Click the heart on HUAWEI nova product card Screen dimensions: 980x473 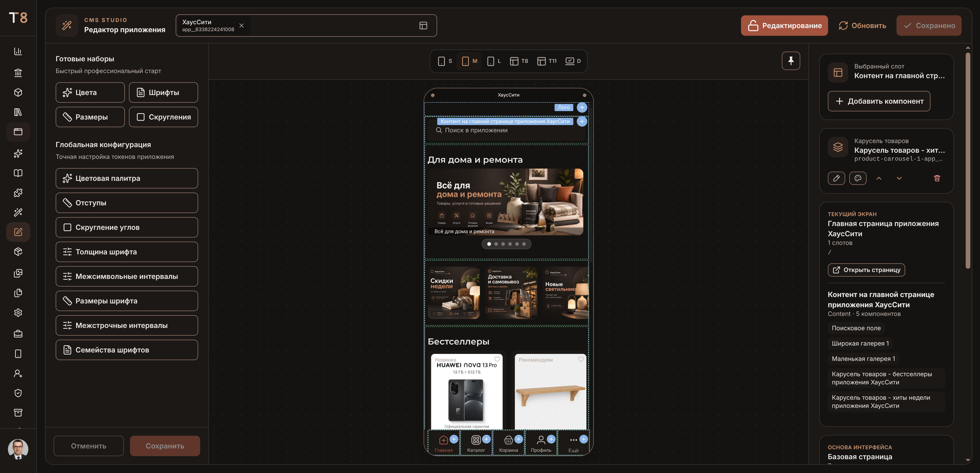point(497,359)
